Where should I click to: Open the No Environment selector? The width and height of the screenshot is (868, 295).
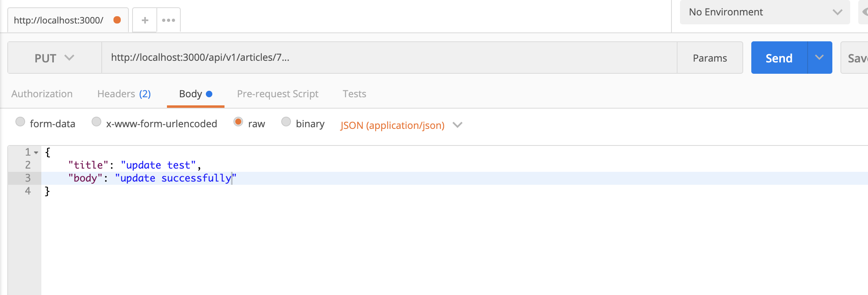pyautogui.click(x=764, y=12)
